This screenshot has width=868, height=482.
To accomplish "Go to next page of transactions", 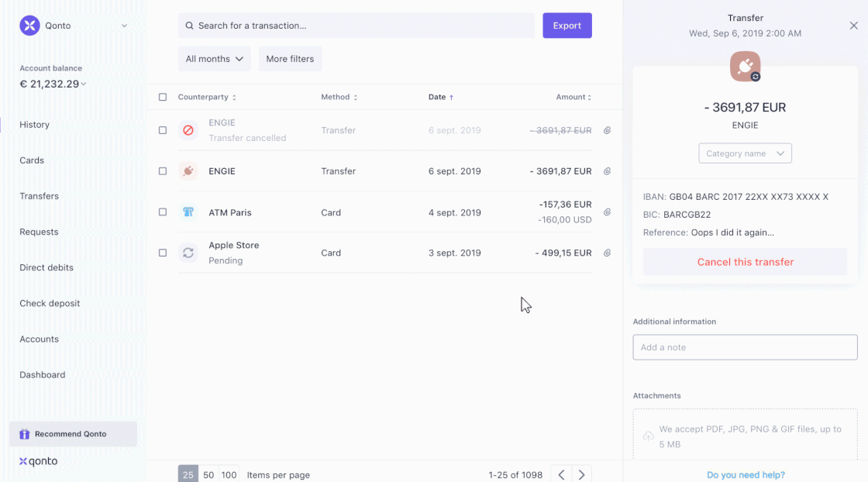I will [581, 474].
